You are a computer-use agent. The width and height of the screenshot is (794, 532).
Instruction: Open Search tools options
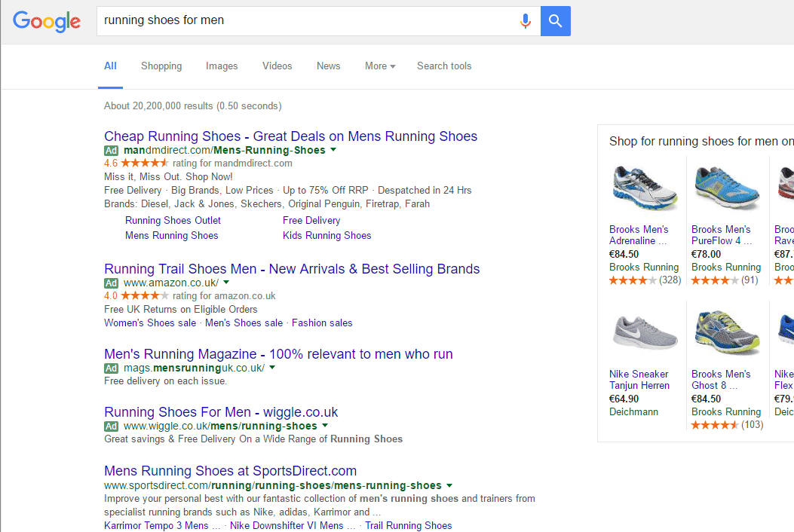[444, 66]
